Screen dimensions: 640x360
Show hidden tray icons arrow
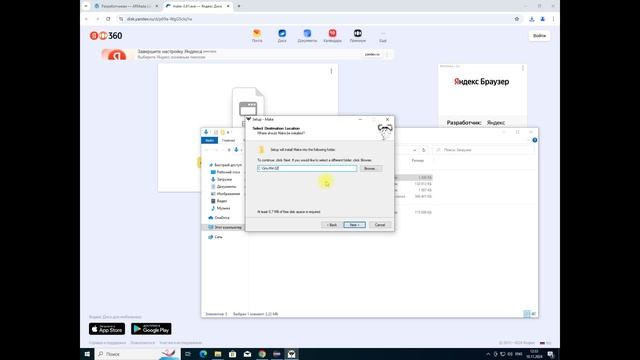click(488, 354)
